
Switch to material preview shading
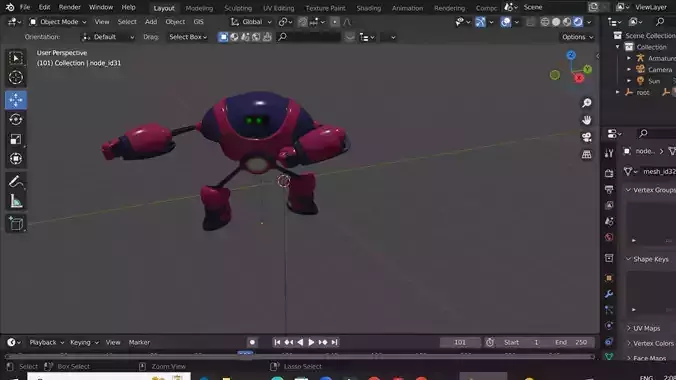[x=567, y=22]
